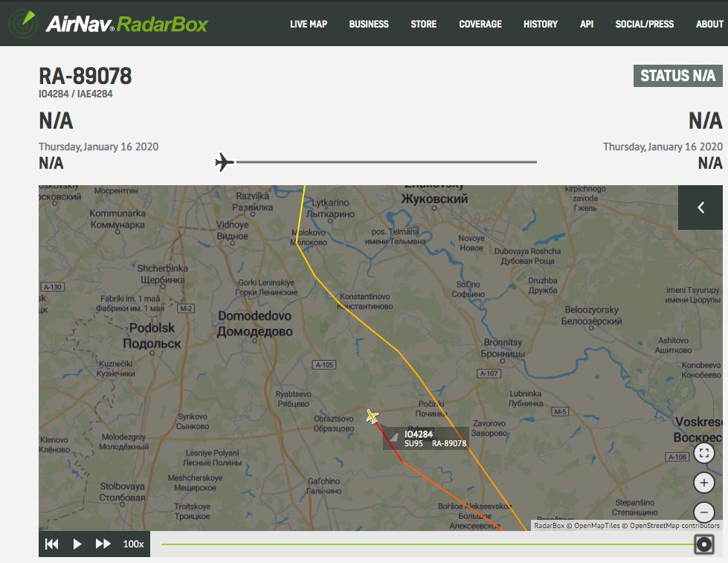Screen dimensions: 728x563
Task: Play the flight track playback
Action: 77,544
